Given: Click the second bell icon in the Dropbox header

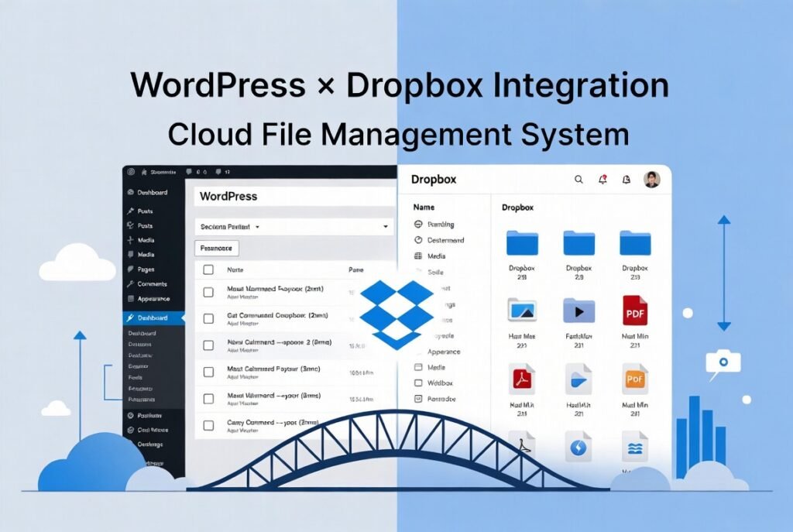Looking at the screenshot, I should [626, 179].
